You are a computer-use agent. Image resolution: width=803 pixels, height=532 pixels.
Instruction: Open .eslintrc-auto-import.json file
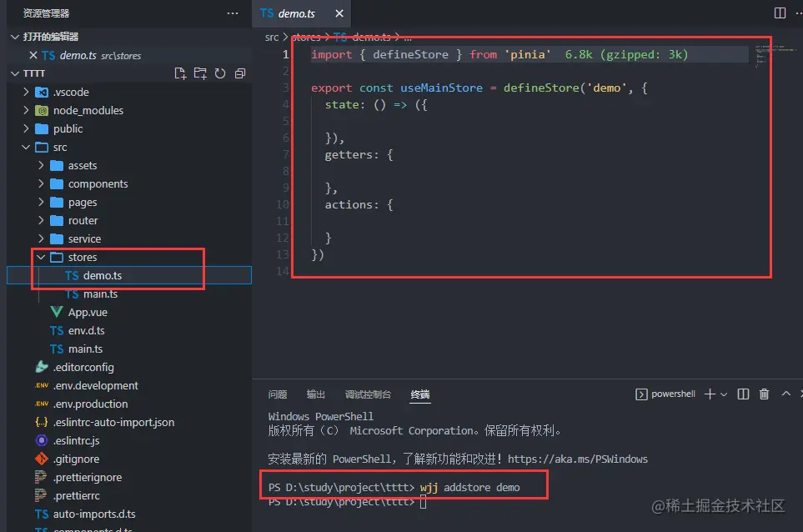[x=129, y=423]
